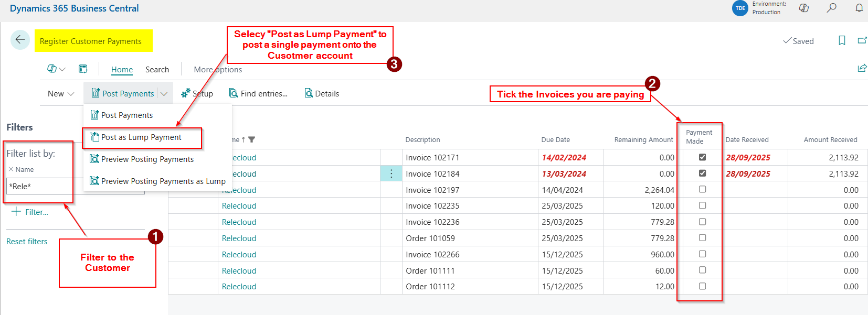
Task: Collapse the Post Payments dropdown arrow
Action: tap(164, 94)
